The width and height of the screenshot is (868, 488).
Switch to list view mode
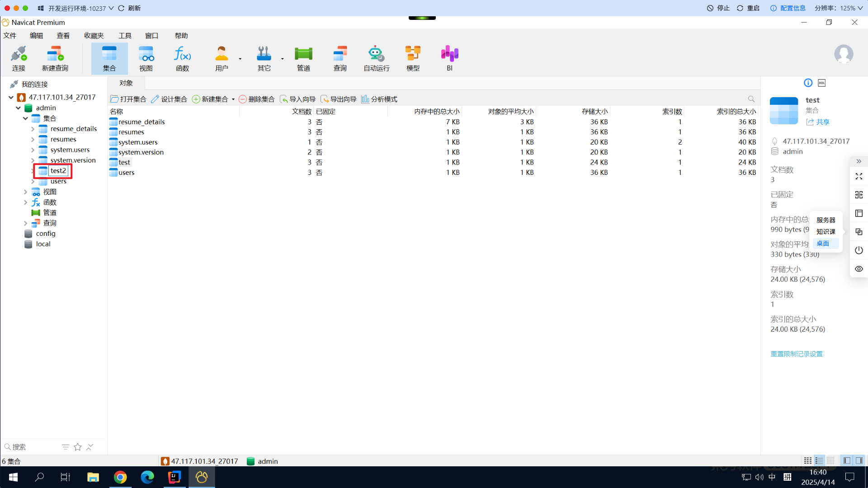pos(819,461)
